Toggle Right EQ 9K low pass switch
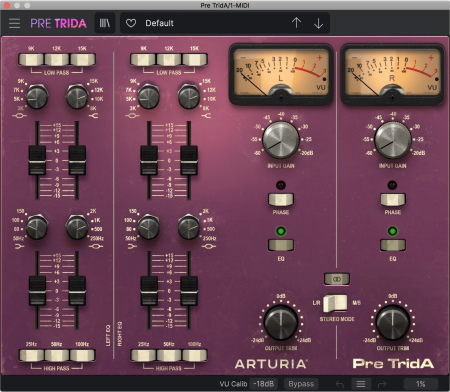Screen dimensions: 450x392 (x=143, y=59)
